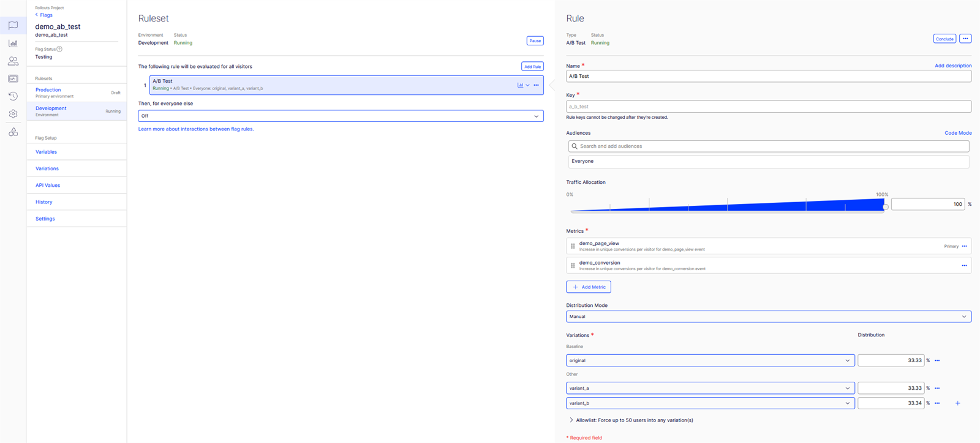The image size is (980, 443).
Task: Open demo_page_view metric three-dot menu
Action: pyautogui.click(x=964, y=246)
